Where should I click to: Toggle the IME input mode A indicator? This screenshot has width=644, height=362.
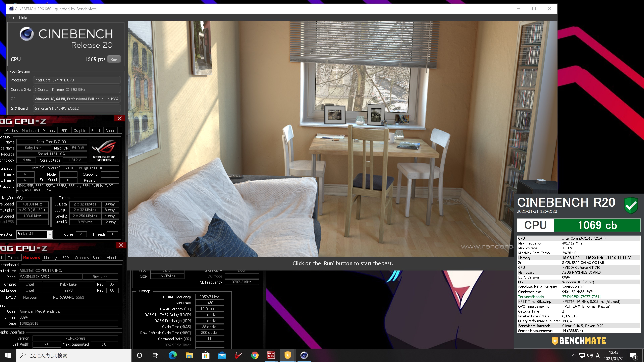[x=598, y=355]
